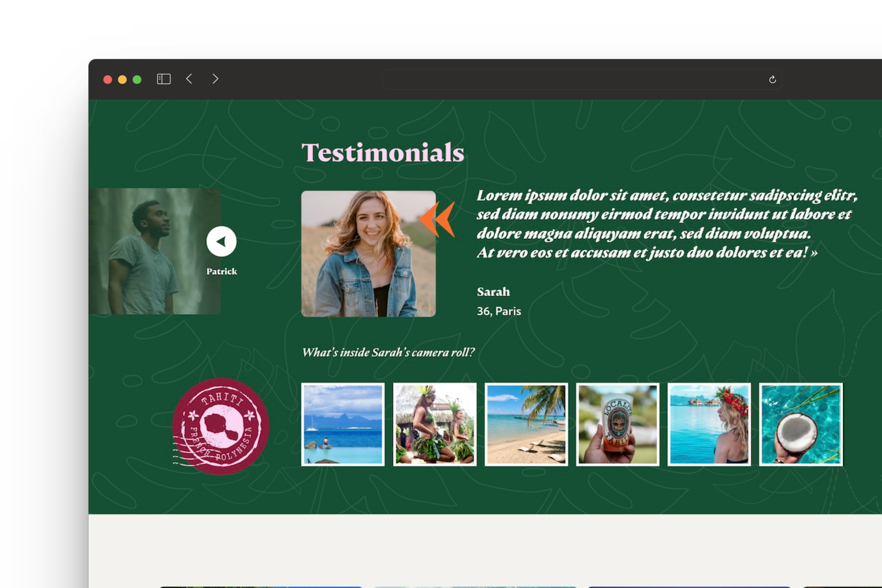882x588 pixels.
Task: Reload the page using the refresh icon
Action: click(772, 79)
